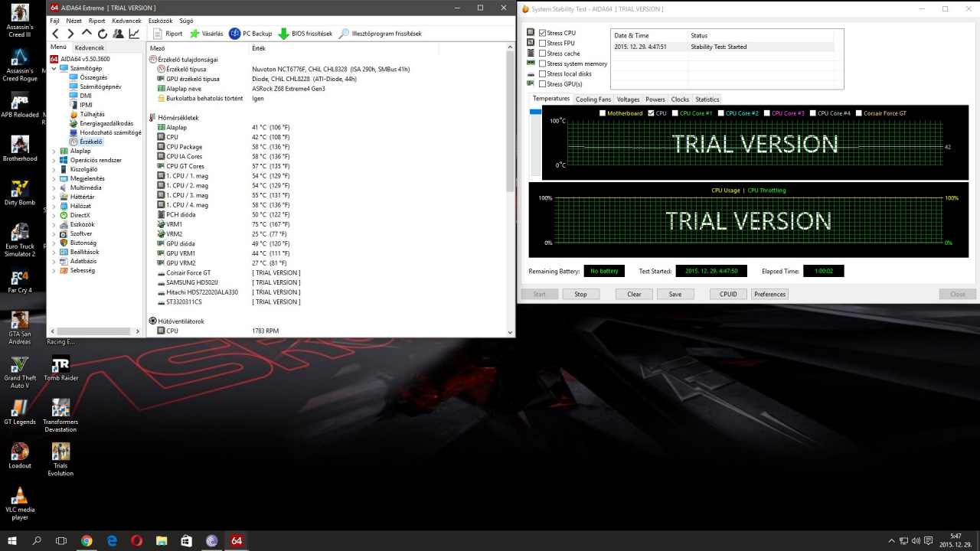Enable Stress local disks checkbox
This screenshot has height=551, width=980.
point(543,73)
